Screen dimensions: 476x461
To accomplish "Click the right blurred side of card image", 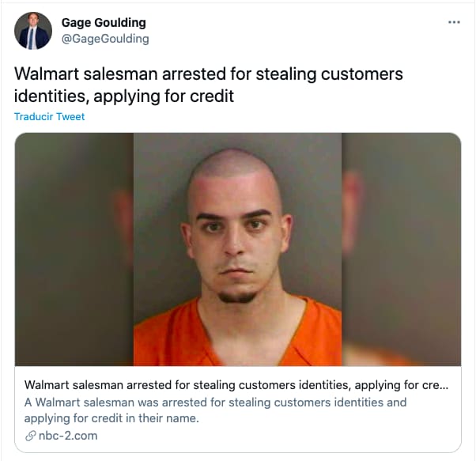I will click(401, 249).
